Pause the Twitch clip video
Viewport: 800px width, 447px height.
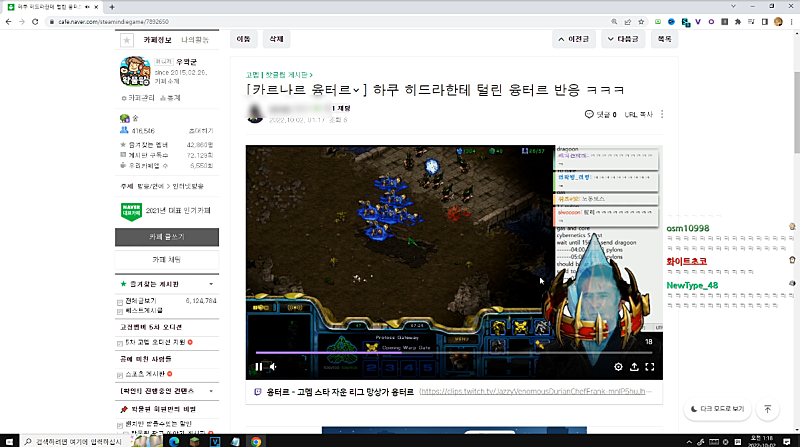[259, 366]
